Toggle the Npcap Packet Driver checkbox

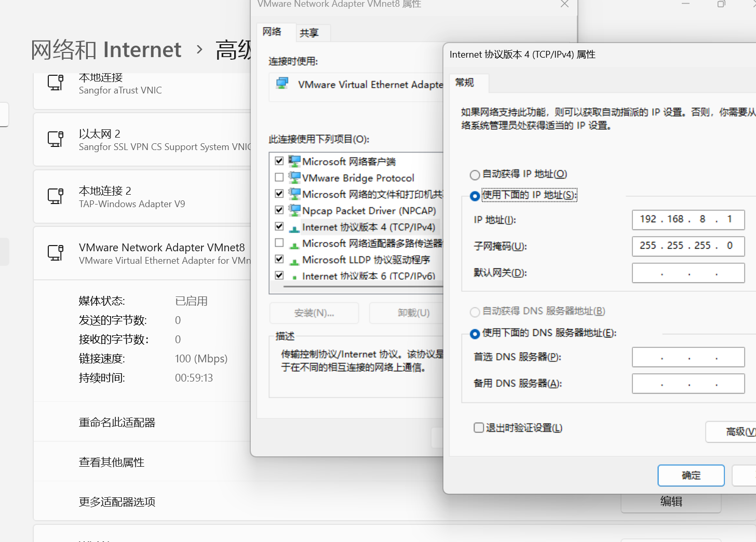pos(279,210)
